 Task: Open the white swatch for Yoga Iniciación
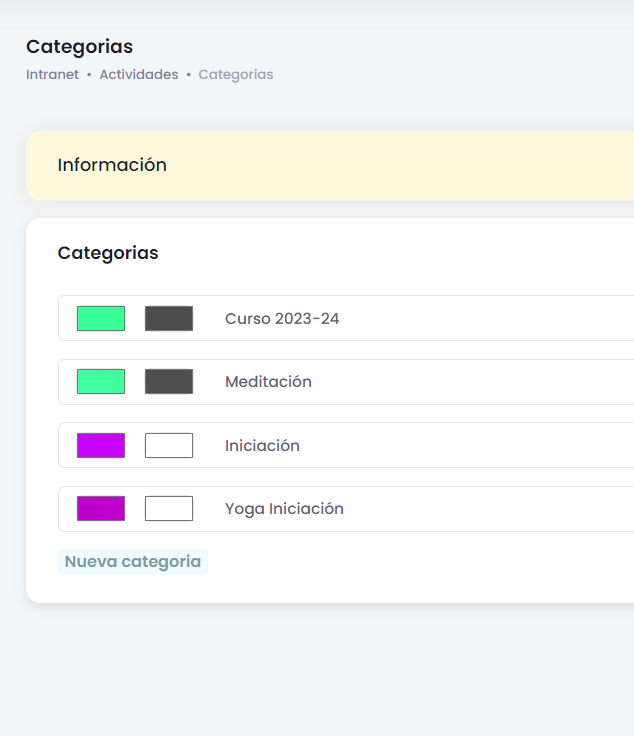169,508
